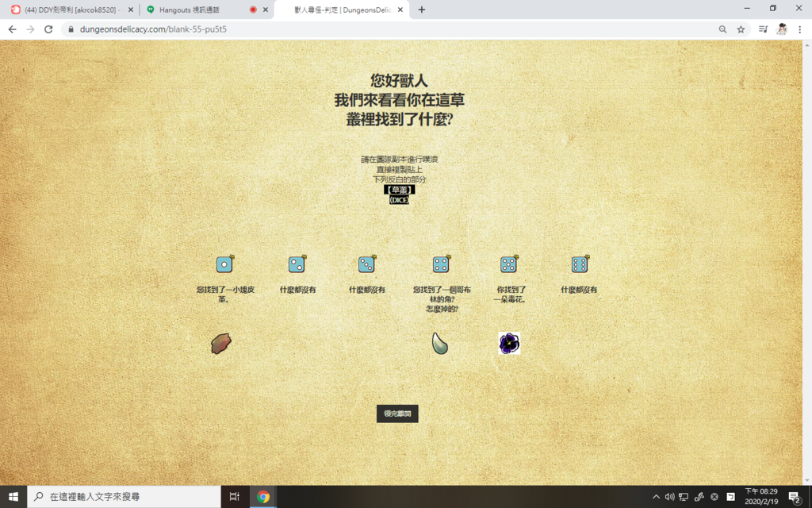Open the volume control in tray
Image resolution: width=812 pixels, height=508 pixels.
[669, 497]
